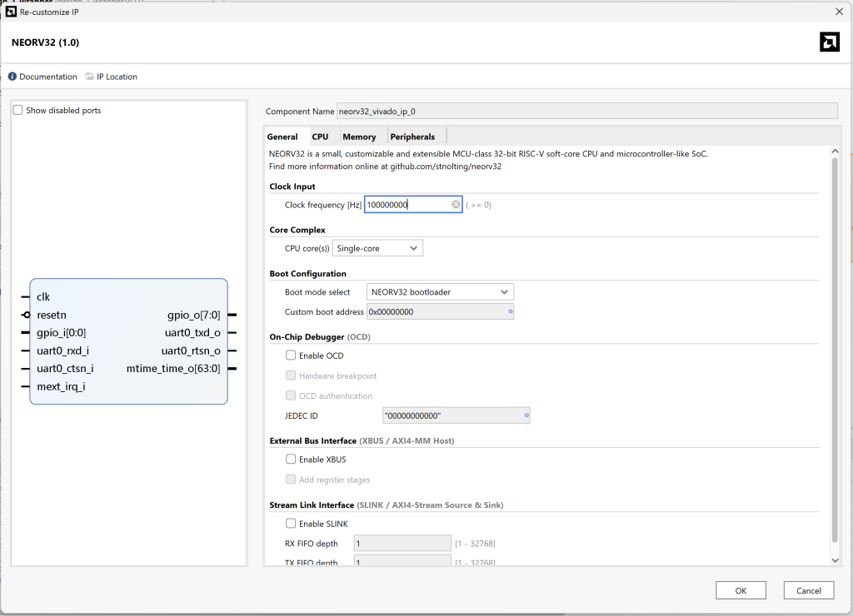The height and width of the screenshot is (616, 853).
Task: Select the clk port on the IP symbol
Action: [43, 297]
